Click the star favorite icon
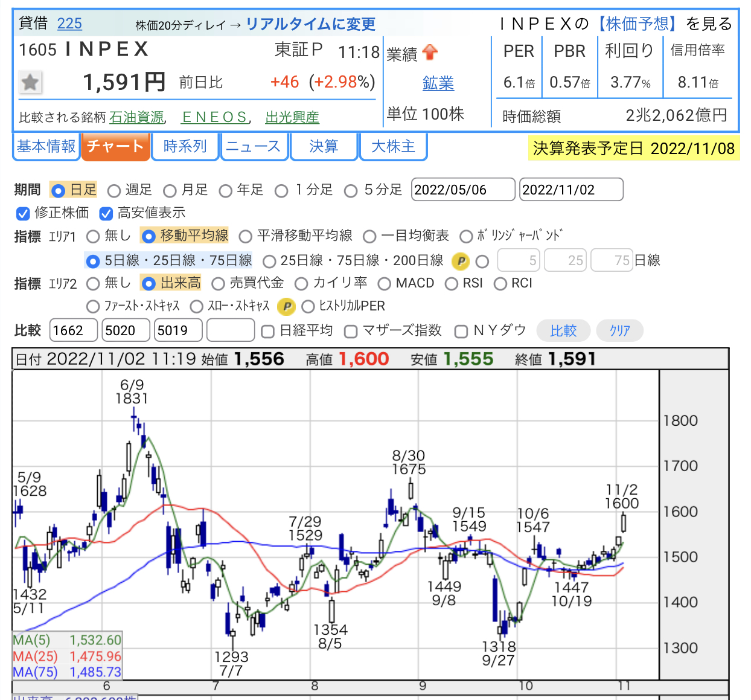Screen dimensions: 751x700 coord(30,82)
